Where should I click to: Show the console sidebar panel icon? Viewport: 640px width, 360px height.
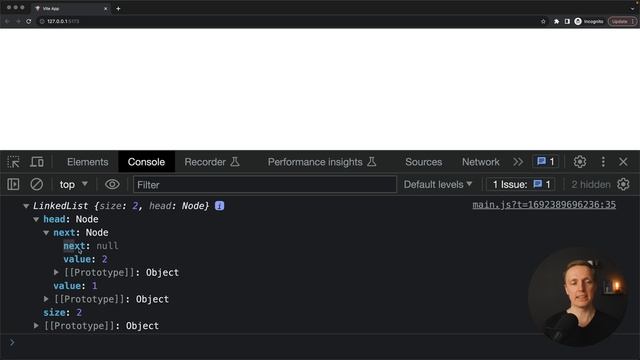click(x=13, y=184)
